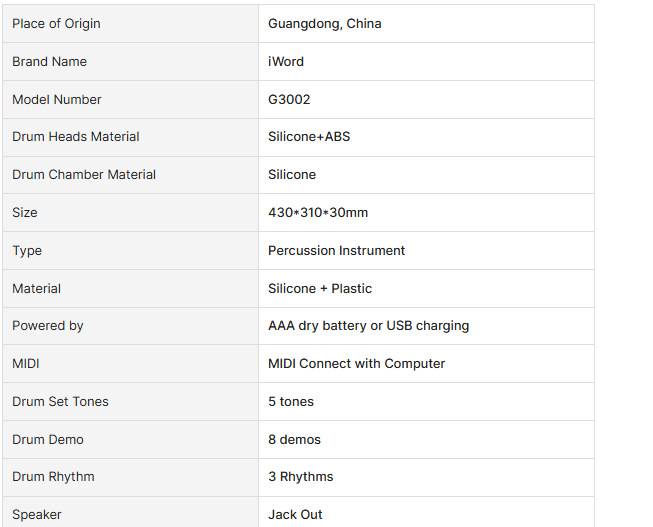Screen dimensions: 653x527
Task: Click the 'Brand Name' label
Action: tap(50, 62)
